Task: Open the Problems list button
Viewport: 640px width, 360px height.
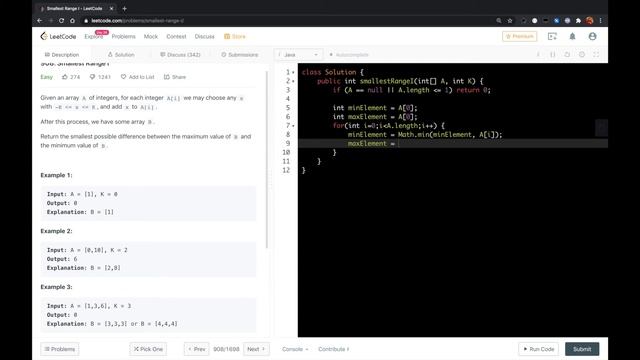Action: click(60, 349)
